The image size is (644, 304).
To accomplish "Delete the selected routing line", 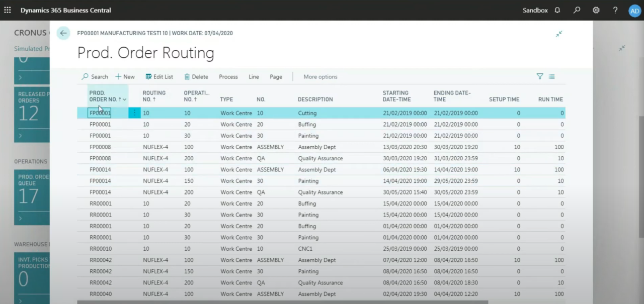I will coord(196,77).
